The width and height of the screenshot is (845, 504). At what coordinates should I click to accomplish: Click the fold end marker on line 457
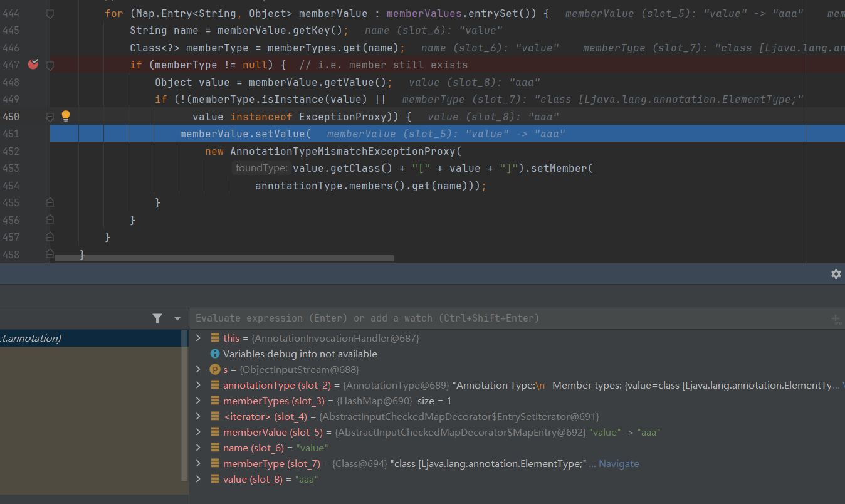50,237
